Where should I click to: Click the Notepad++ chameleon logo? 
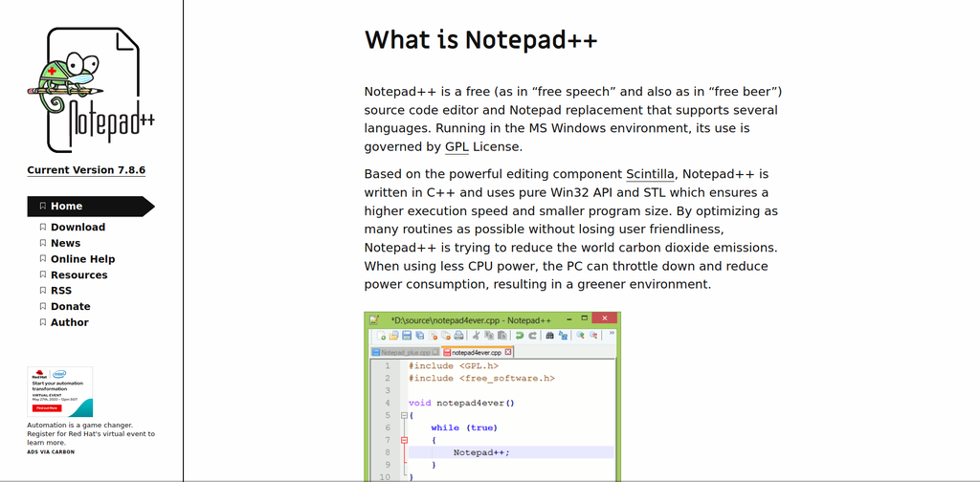point(91,89)
